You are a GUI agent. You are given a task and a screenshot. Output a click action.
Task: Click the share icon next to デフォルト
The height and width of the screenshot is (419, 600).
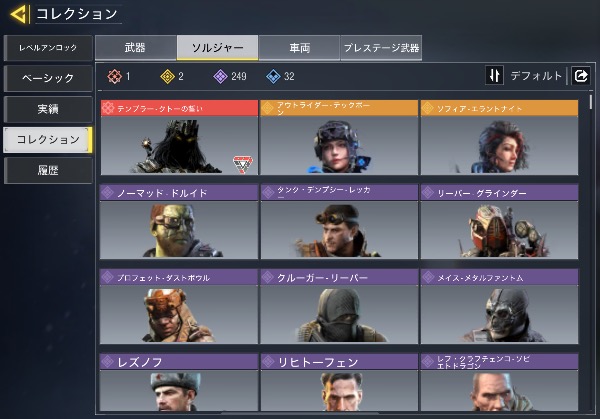coord(581,75)
